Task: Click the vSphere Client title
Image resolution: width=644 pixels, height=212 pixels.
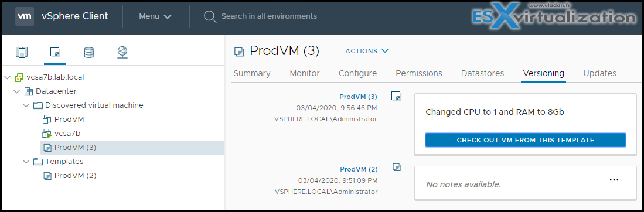Action: [75, 16]
